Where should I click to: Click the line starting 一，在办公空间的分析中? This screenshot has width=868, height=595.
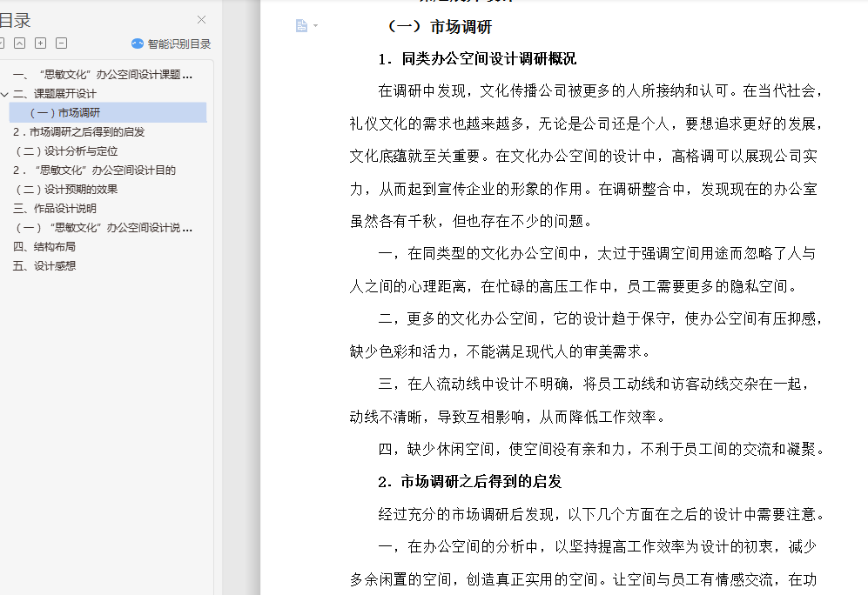[x=597, y=547]
